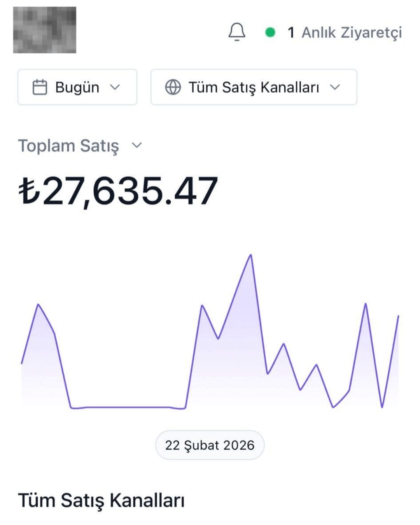Click the highest peak of the sales chart

coord(251,255)
